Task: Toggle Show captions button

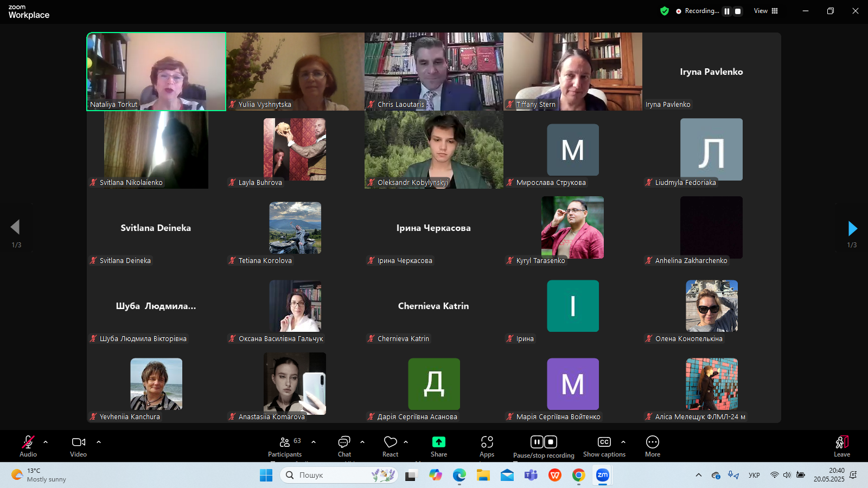Action: coord(604,446)
